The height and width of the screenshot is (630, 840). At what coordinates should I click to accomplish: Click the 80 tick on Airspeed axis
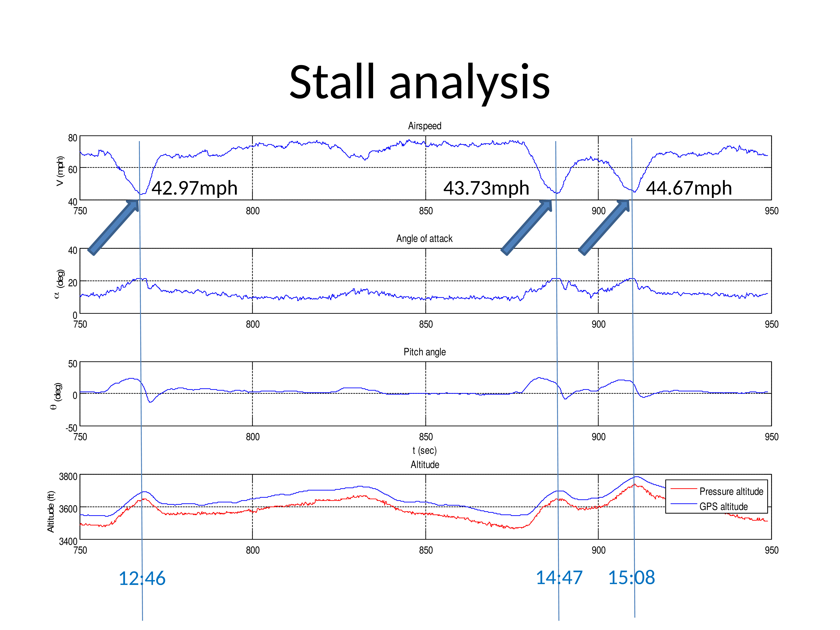pyautogui.click(x=73, y=138)
